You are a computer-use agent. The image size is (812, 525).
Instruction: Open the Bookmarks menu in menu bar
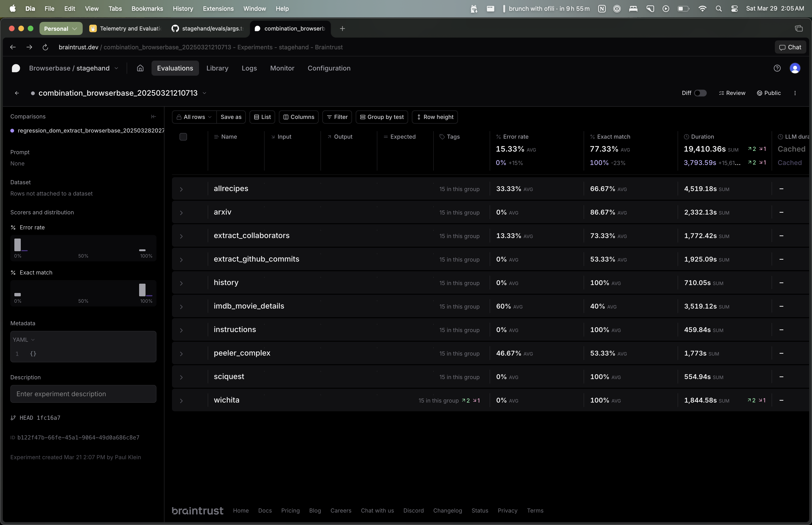tap(147, 8)
